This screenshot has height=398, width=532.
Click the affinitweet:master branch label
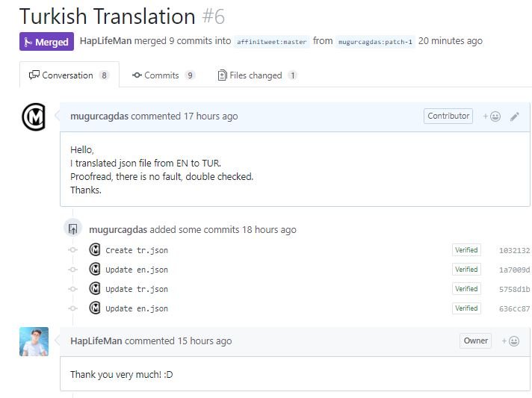tap(272, 42)
